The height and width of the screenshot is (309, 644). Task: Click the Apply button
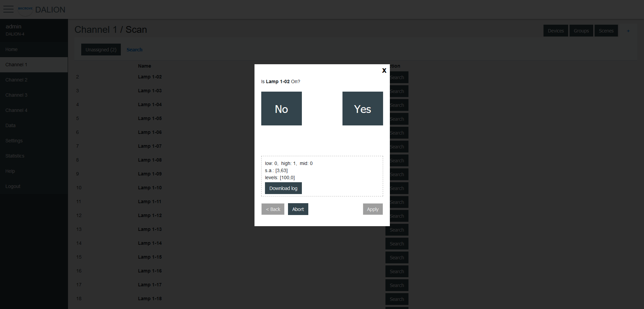(373, 209)
